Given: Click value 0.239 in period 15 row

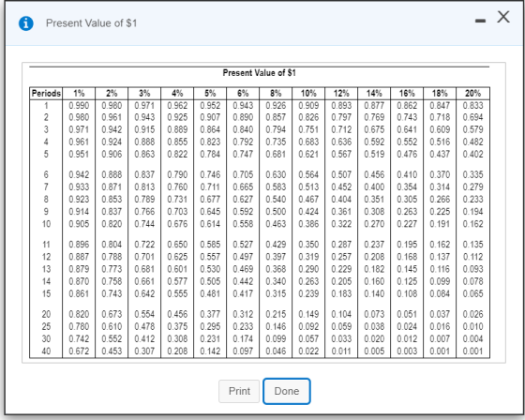Looking at the screenshot, I should click(308, 293).
